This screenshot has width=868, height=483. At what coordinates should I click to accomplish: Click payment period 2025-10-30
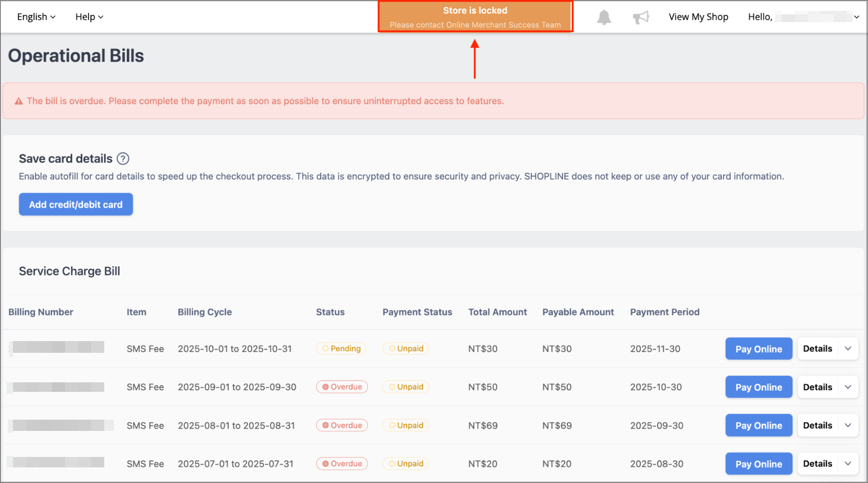click(656, 387)
